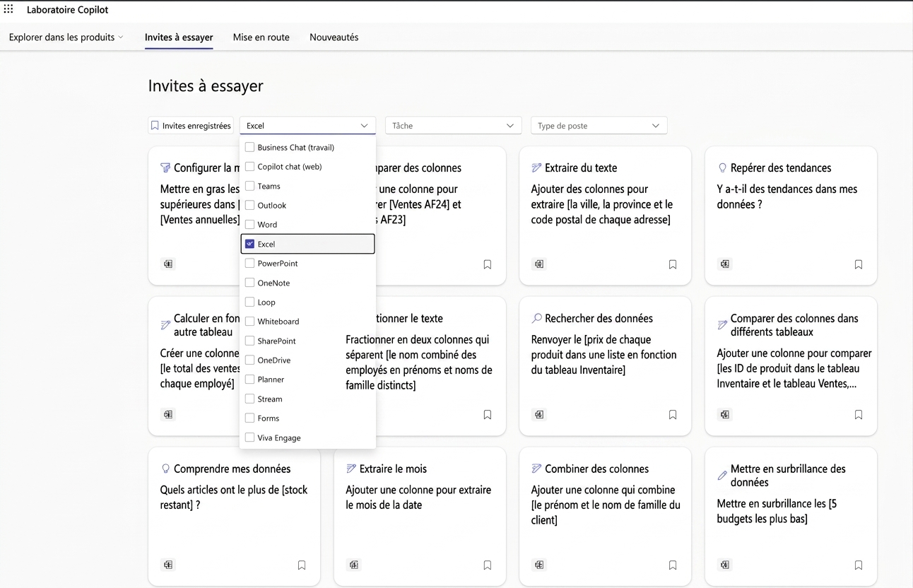Viewport: 913px width, 588px height.
Task: Click the pencil icon beside "Mettre en surbrillance"
Action: [722, 476]
